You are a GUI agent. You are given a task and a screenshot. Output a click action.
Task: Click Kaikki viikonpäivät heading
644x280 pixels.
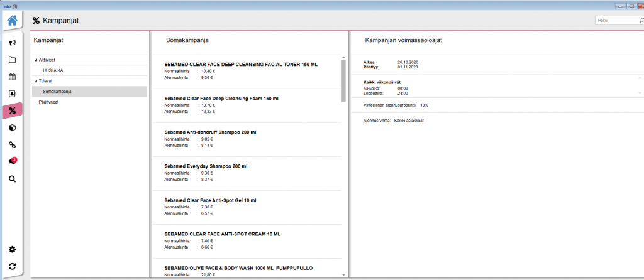[x=382, y=82]
